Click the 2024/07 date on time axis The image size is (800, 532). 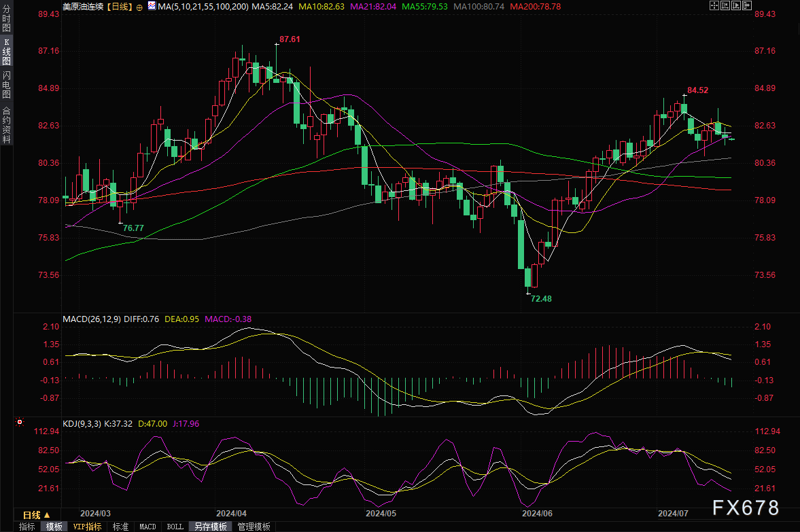point(673,514)
